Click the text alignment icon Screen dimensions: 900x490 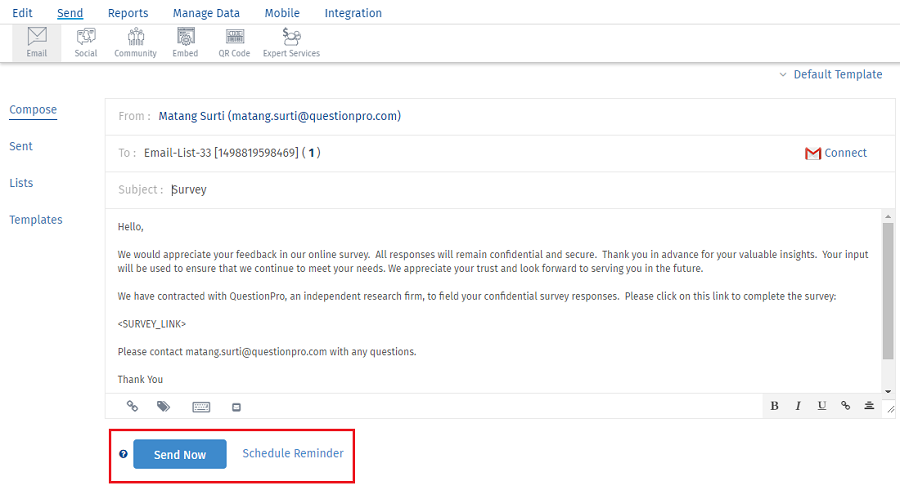[869, 406]
